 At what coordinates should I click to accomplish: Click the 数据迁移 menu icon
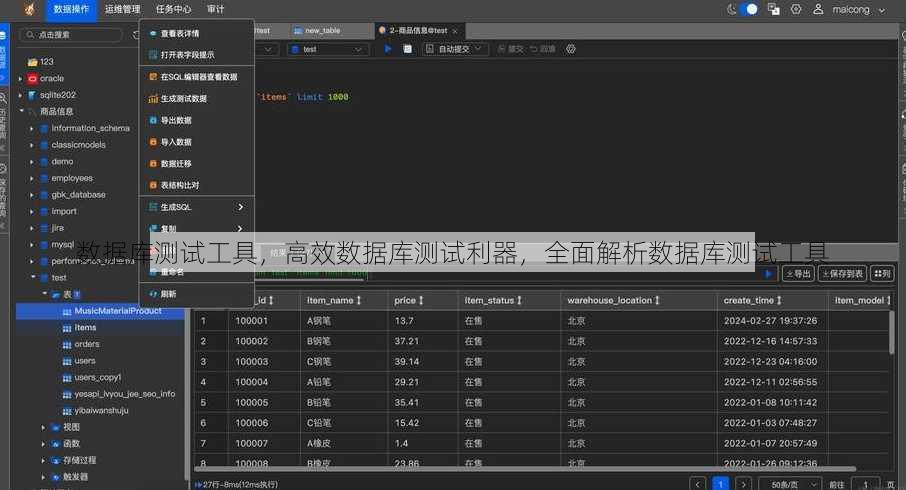click(x=153, y=164)
